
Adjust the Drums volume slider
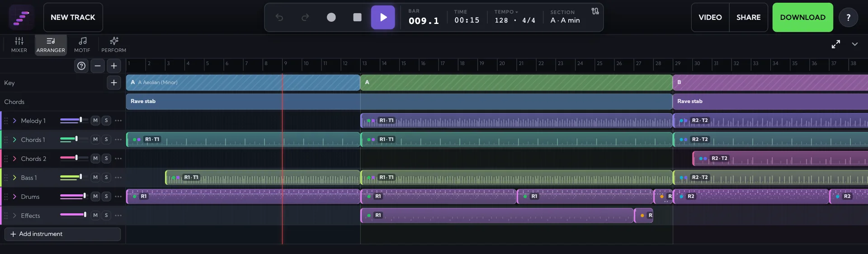[73, 196]
